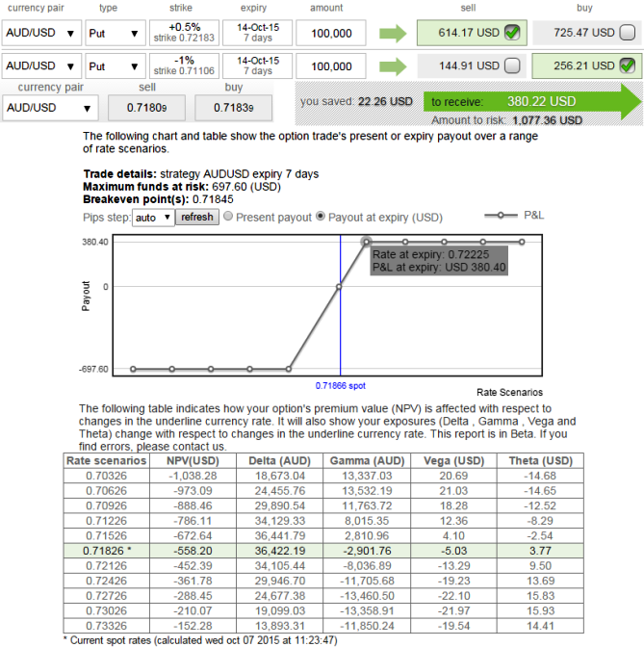This screenshot has width=644, height=647.
Task: Click the 0.71866 spot label under chart
Action: coord(341,386)
